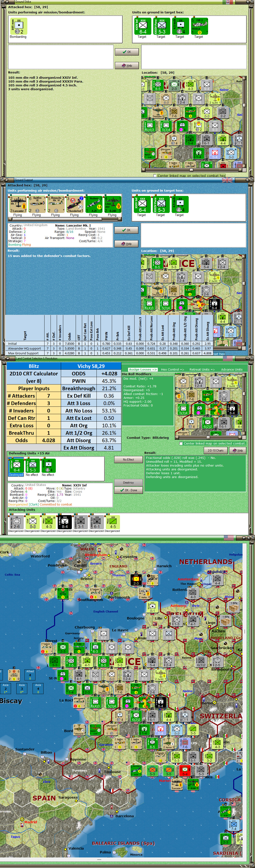255x868 pixels.
Task: Toggle center linked map on selected combat
Action: click(x=181, y=443)
